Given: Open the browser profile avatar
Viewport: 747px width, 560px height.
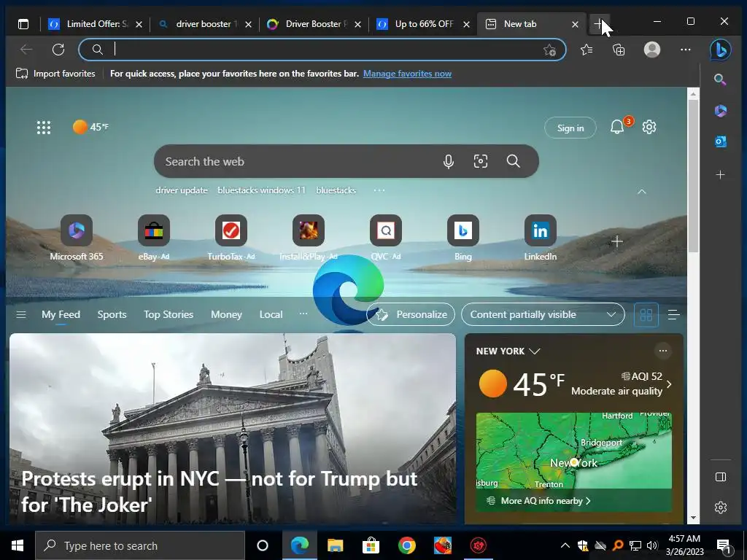Looking at the screenshot, I should click(x=651, y=50).
